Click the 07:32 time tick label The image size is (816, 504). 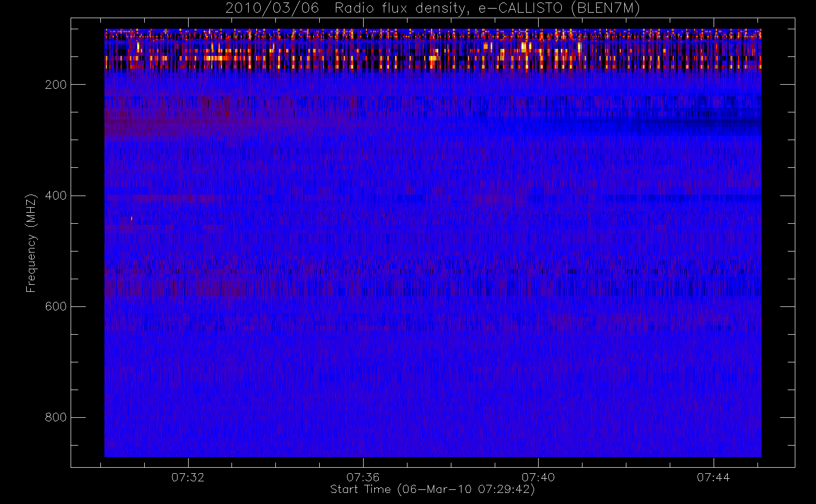[188, 477]
